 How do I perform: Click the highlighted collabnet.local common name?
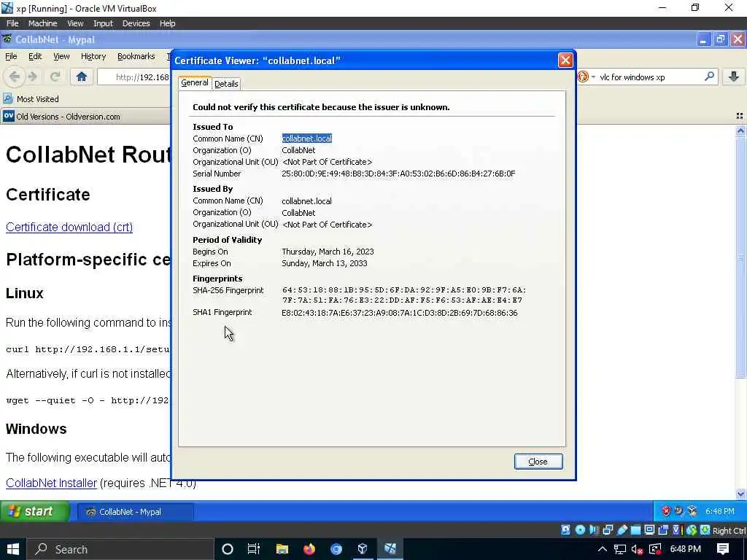click(307, 139)
